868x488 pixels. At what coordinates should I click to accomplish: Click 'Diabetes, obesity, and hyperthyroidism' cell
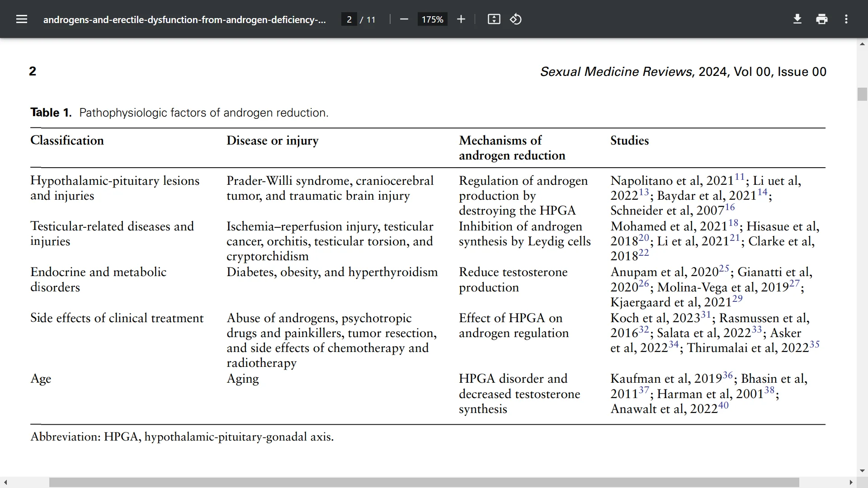click(332, 272)
